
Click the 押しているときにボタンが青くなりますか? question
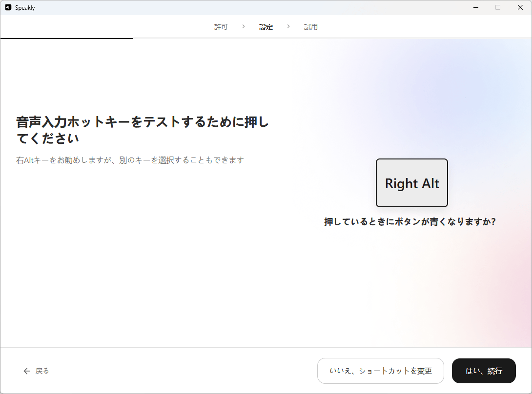pos(410,222)
